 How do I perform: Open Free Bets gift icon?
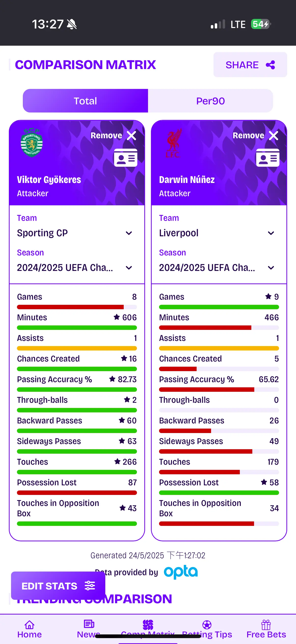click(266, 625)
